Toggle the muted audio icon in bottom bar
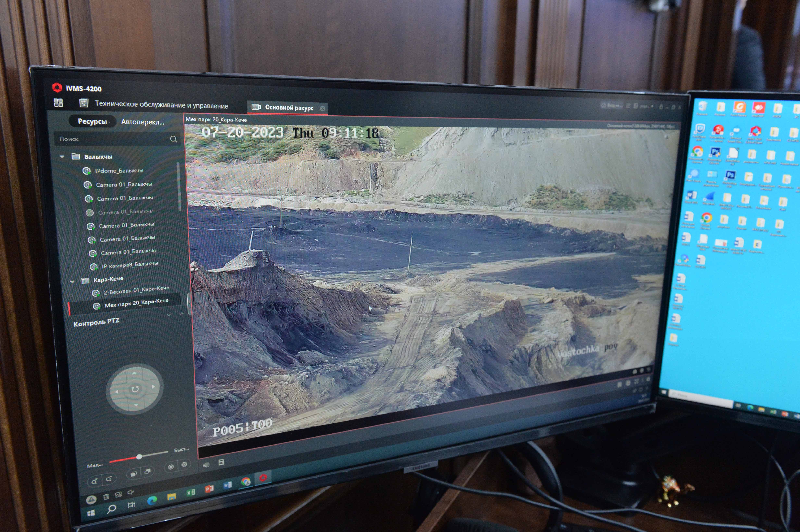Image resolution: width=800 pixels, height=532 pixels. [131, 492]
